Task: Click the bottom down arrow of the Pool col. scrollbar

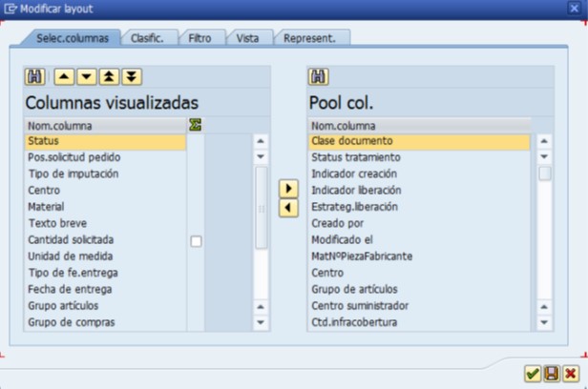Action: 544,322
